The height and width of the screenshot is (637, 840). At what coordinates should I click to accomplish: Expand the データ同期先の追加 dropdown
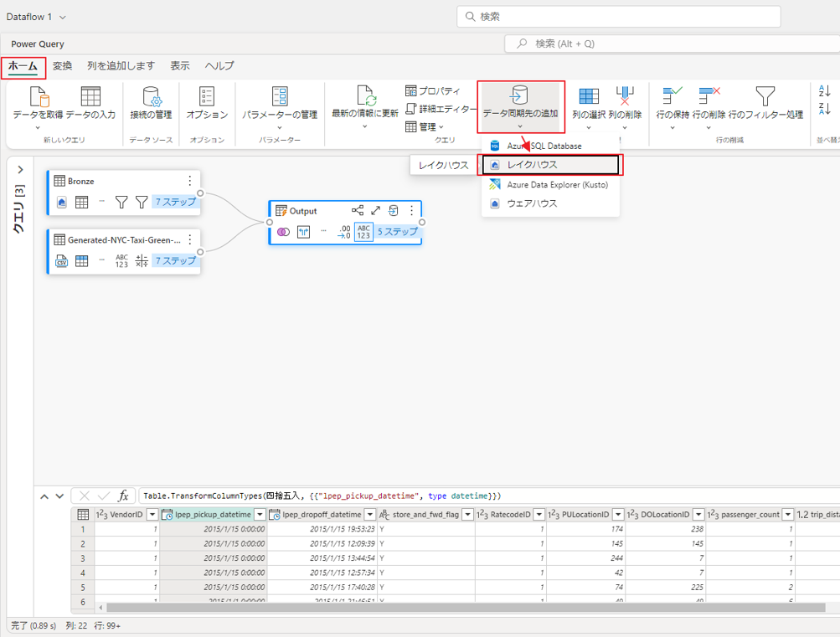[520, 126]
